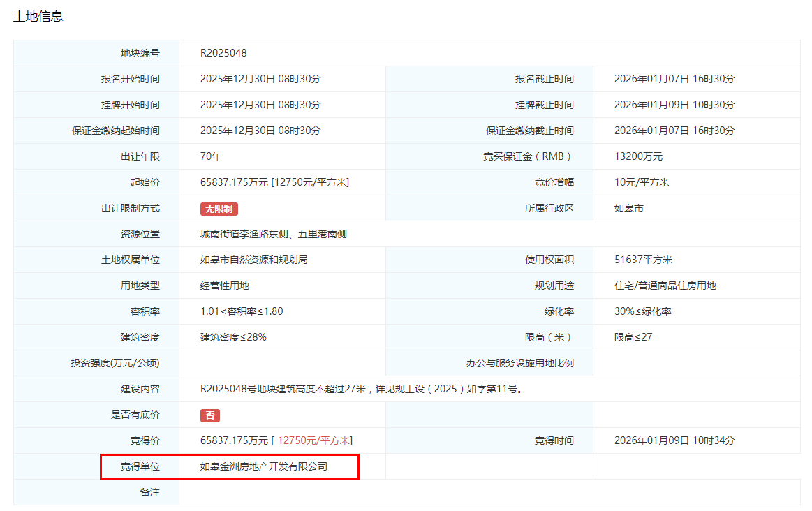Click the red 12750元/平方米 winning unit price

click(314, 440)
